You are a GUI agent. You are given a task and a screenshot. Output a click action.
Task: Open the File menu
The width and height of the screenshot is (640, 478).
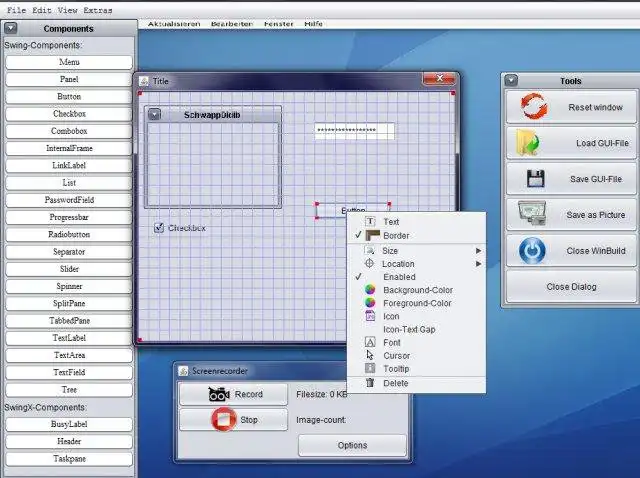(16, 10)
